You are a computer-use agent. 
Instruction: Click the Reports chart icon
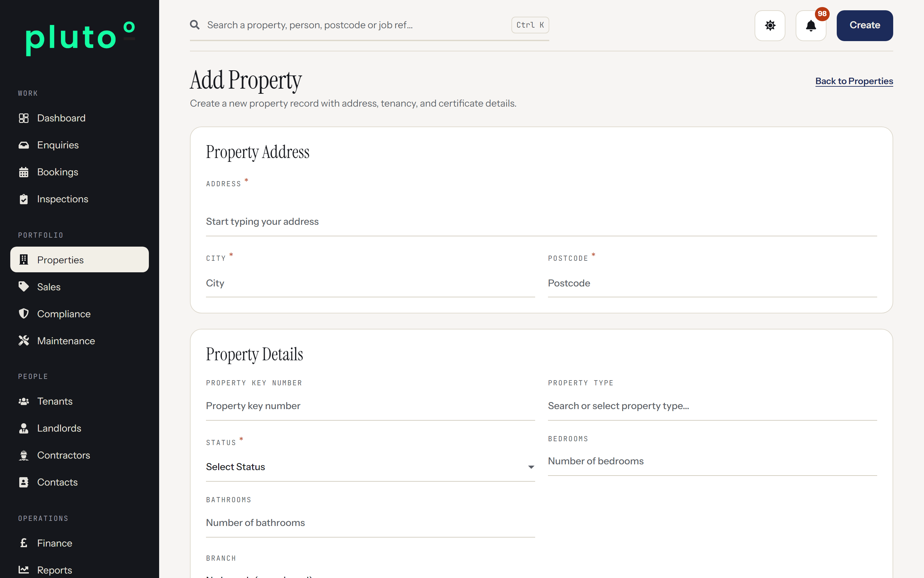[x=24, y=570]
